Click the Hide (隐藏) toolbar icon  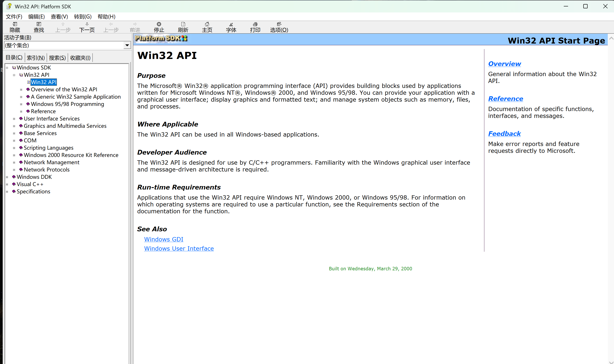pos(15,24)
